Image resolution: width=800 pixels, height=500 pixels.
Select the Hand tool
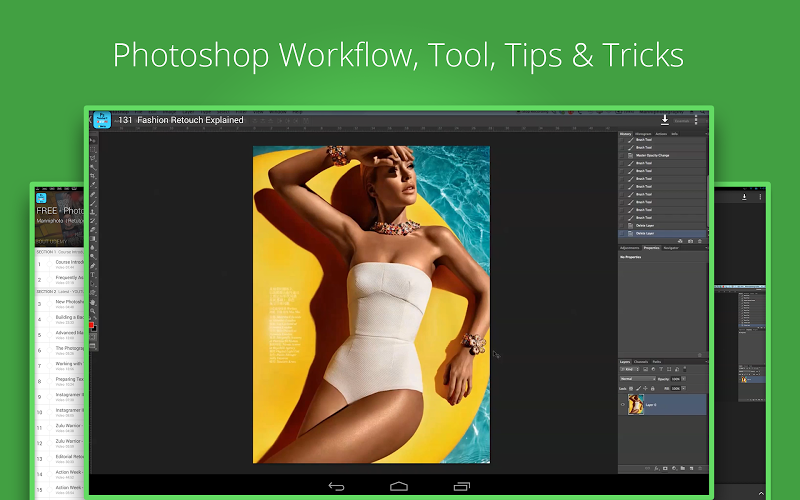coord(93,302)
